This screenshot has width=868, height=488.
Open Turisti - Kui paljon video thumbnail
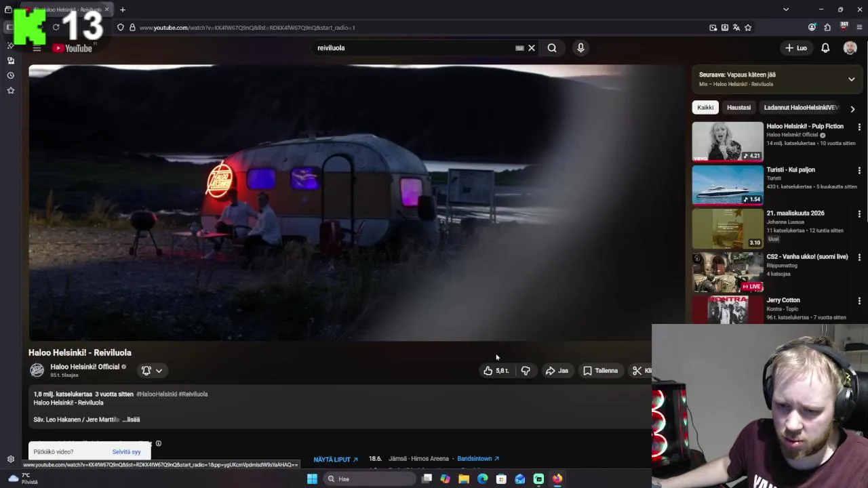coord(728,185)
